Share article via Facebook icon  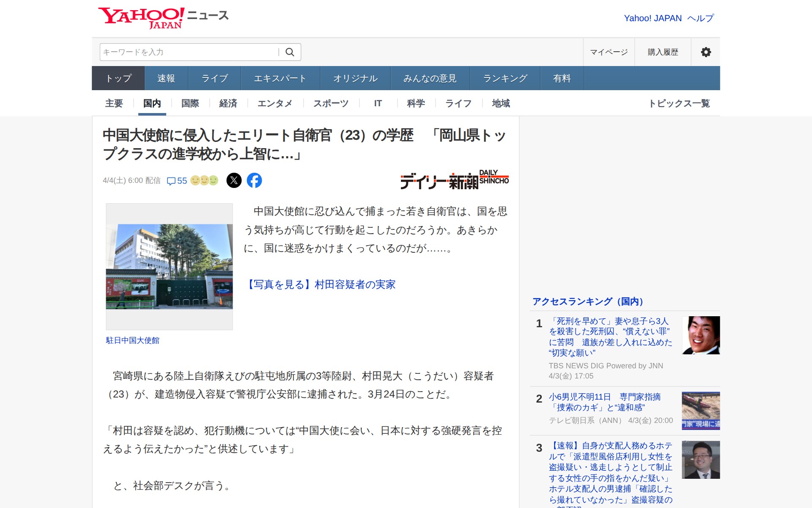(x=254, y=180)
